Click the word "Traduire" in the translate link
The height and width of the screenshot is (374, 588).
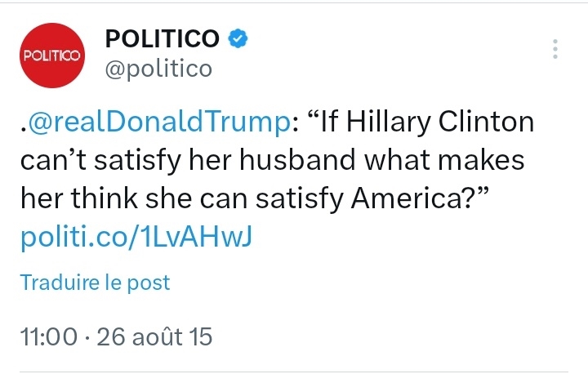56,283
